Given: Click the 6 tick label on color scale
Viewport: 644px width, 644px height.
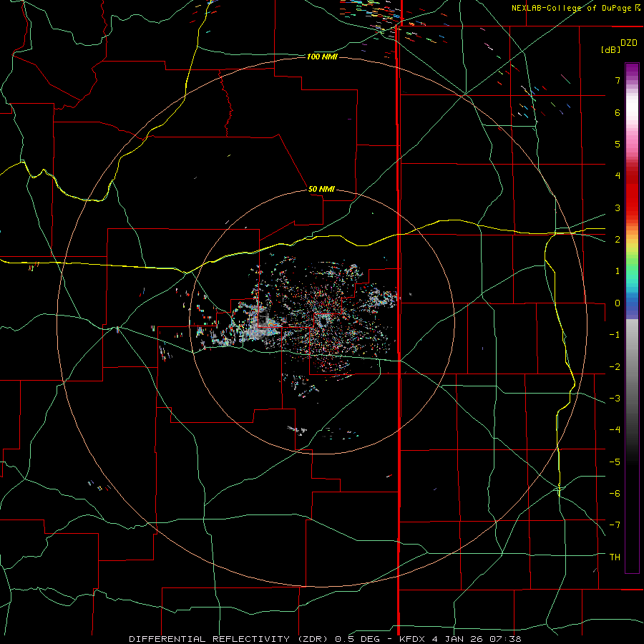Looking at the screenshot, I should point(618,112).
